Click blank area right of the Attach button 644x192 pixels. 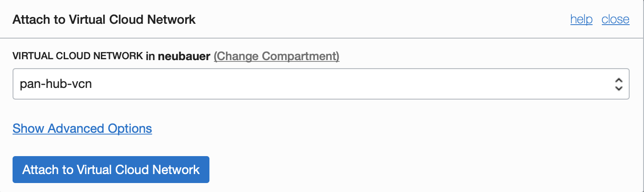[x=404, y=170]
